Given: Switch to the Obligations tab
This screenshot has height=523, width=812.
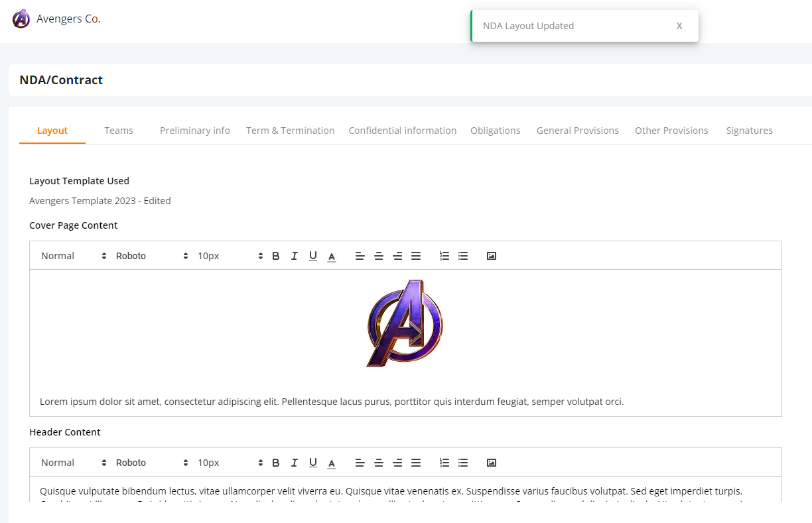Looking at the screenshot, I should pyautogui.click(x=496, y=131).
